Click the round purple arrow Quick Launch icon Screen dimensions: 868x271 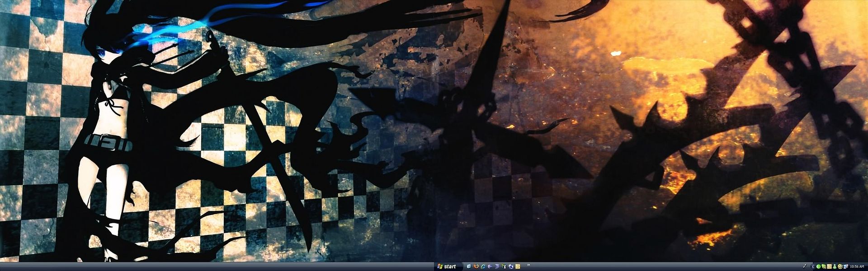(490, 266)
